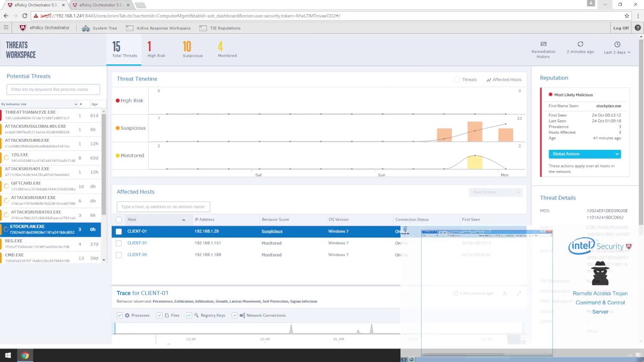Uncheck the Files trace filter checkbox
The image size is (644, 362).
[x=159, y=315]
